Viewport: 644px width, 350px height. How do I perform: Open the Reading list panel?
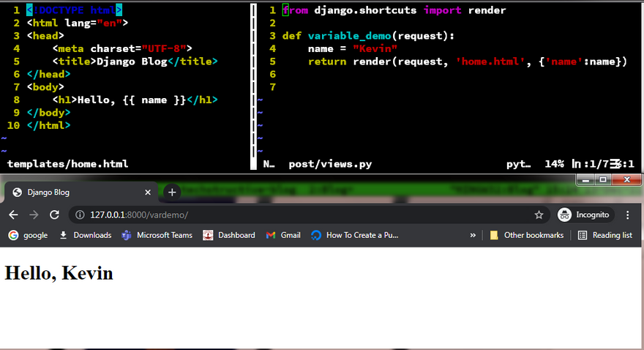pos(605,235)
